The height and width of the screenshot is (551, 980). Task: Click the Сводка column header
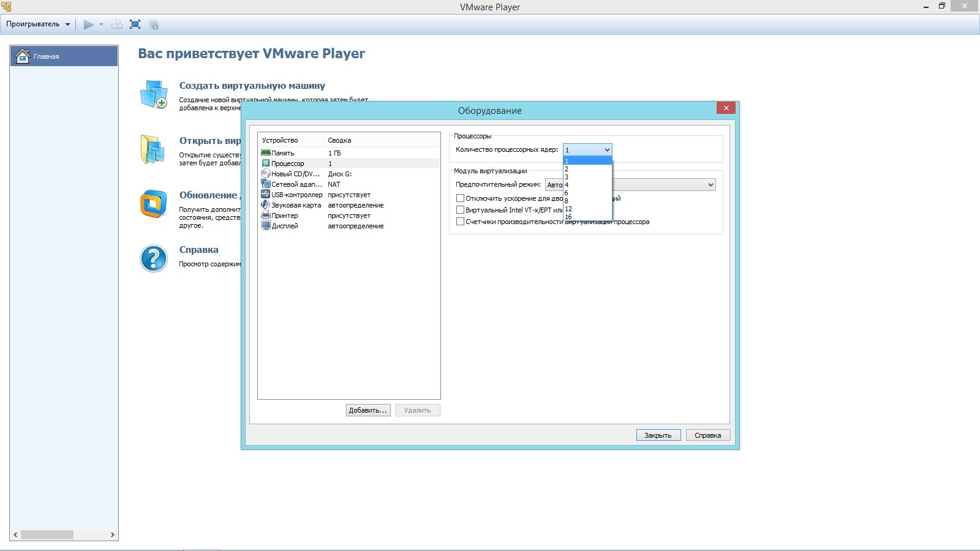(x=382, y=140)
